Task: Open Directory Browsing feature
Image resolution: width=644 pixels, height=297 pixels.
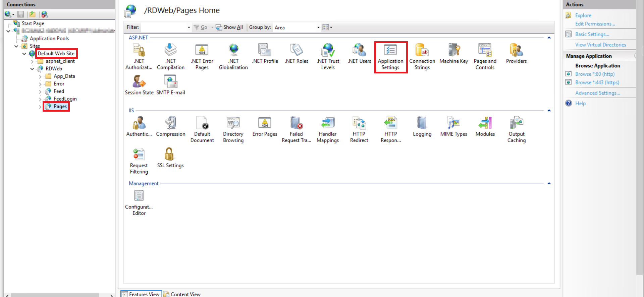Action: pos(233,129)
